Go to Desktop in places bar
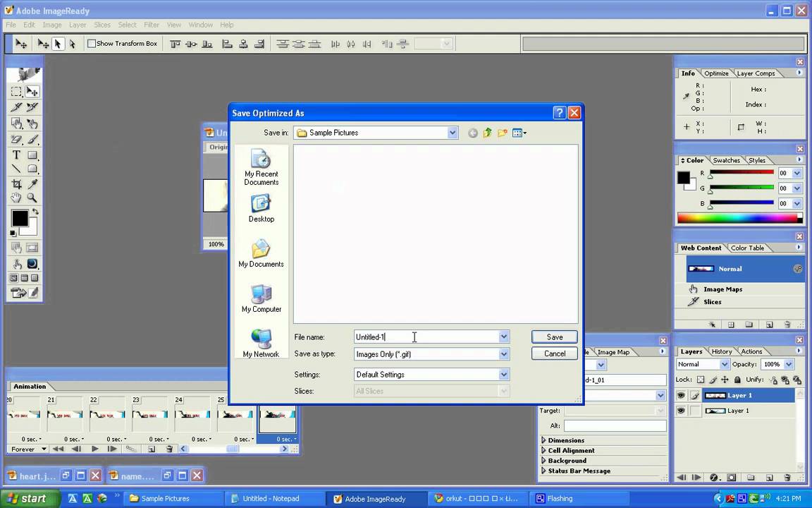Viewport: 812px width, 508px height. (x=261, y=208)
